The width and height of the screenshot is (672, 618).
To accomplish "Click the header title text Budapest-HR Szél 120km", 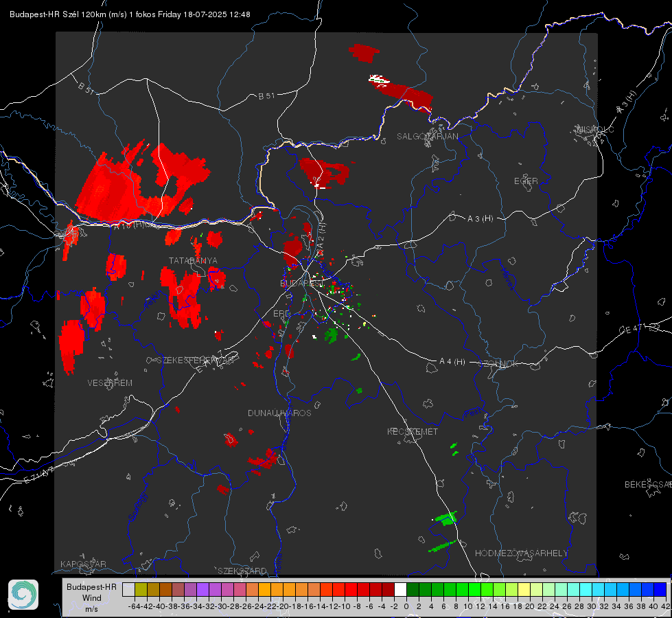I will 58,14.
